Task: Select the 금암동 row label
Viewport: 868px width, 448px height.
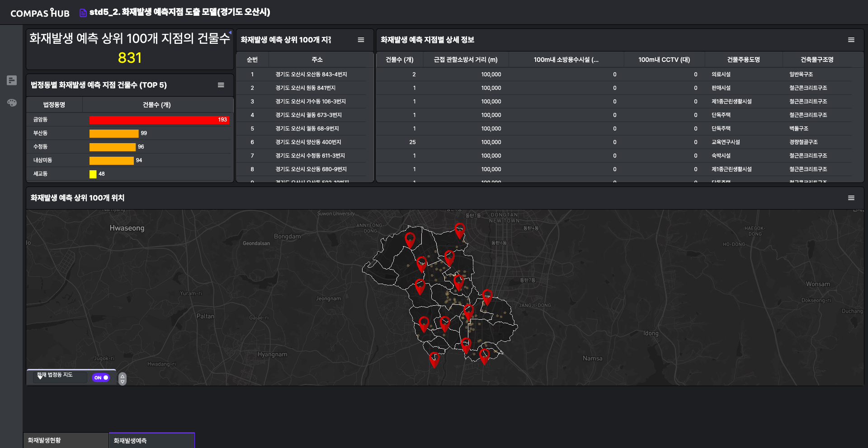Action: coord(40,120)
